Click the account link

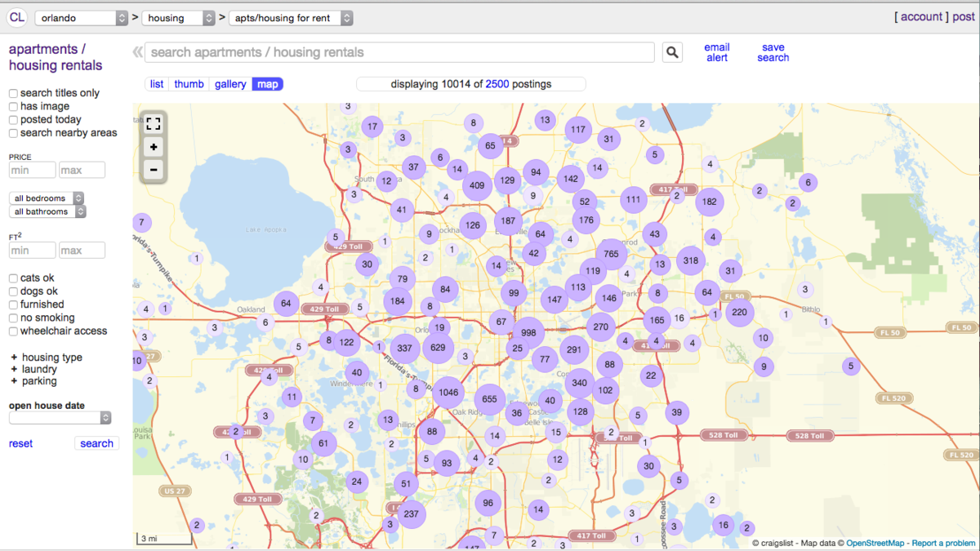922,16
